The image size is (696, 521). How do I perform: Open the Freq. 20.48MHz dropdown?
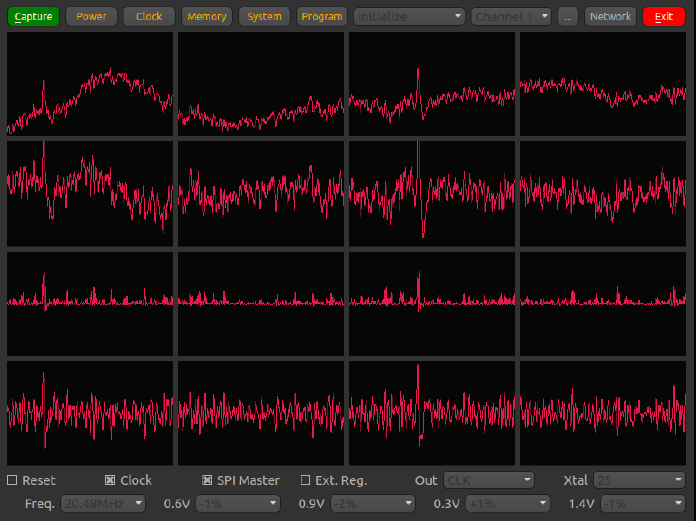pos(103,503)
